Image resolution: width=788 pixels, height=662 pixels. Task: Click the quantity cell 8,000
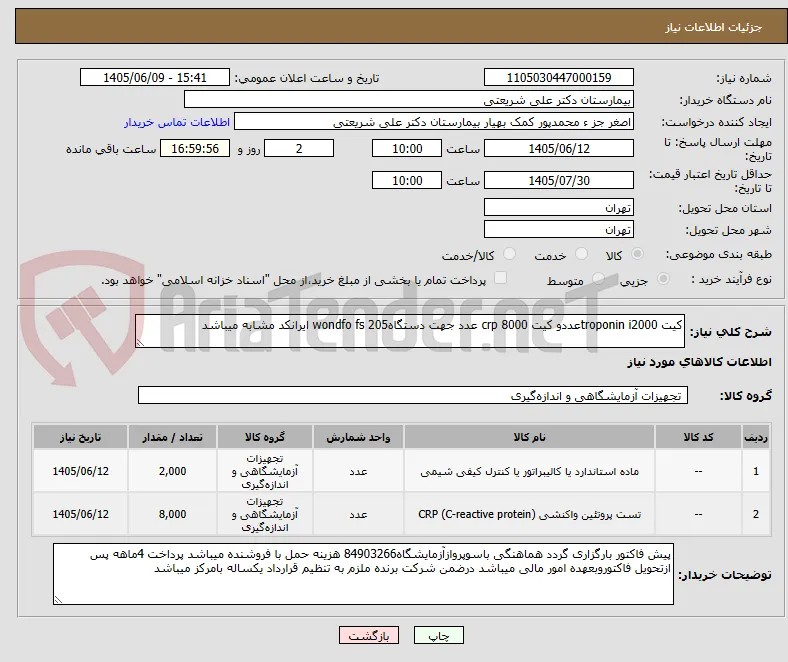coord(172,514)
